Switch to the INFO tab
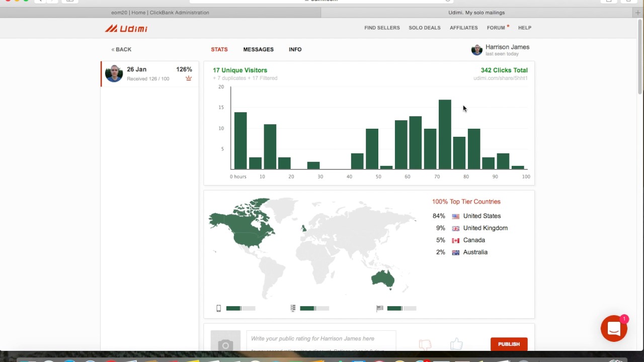Viewport: 644px width, 362px height. 295,49
